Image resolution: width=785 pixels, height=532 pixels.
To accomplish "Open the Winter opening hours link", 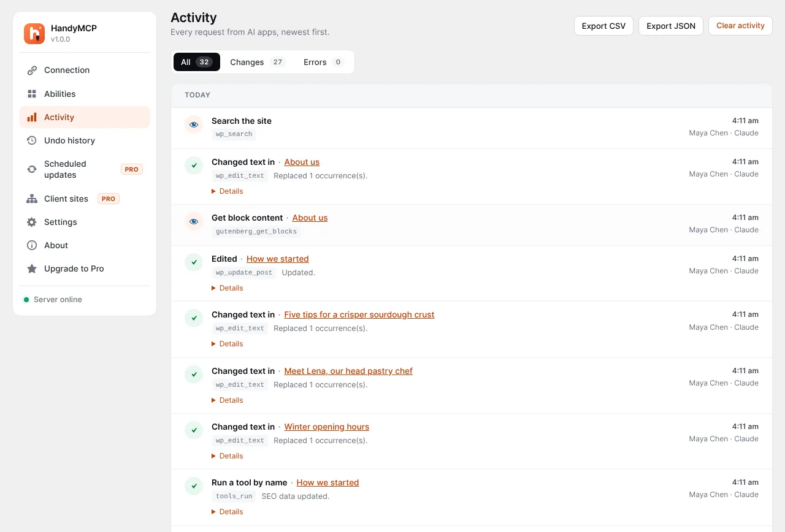I will (x=327, y=427).
